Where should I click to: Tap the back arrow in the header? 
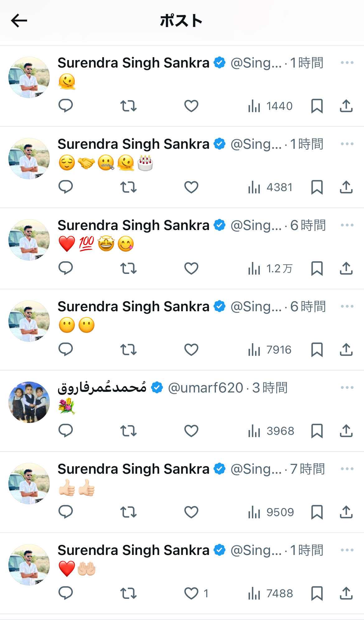pyautogui.click(x=19, y=21)
